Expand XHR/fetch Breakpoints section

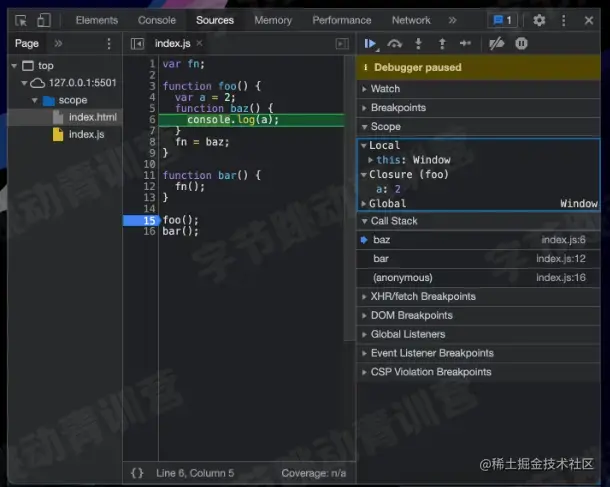[x=478, y=296]
